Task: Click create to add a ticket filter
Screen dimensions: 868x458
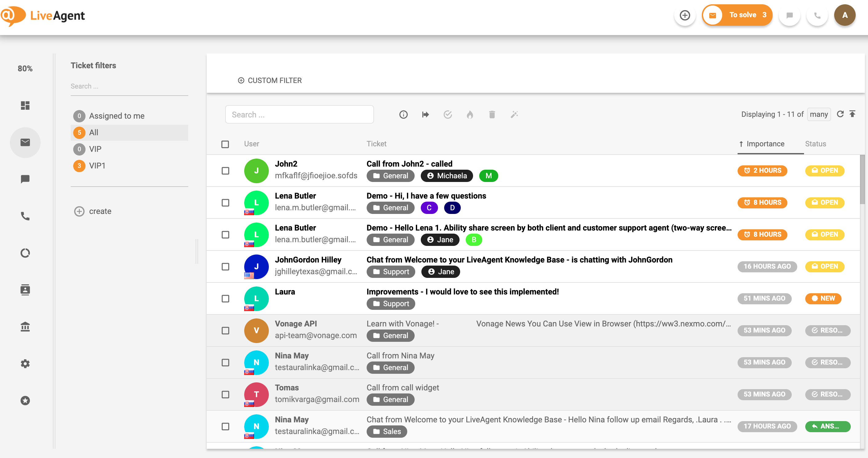Action: point(100,211)
